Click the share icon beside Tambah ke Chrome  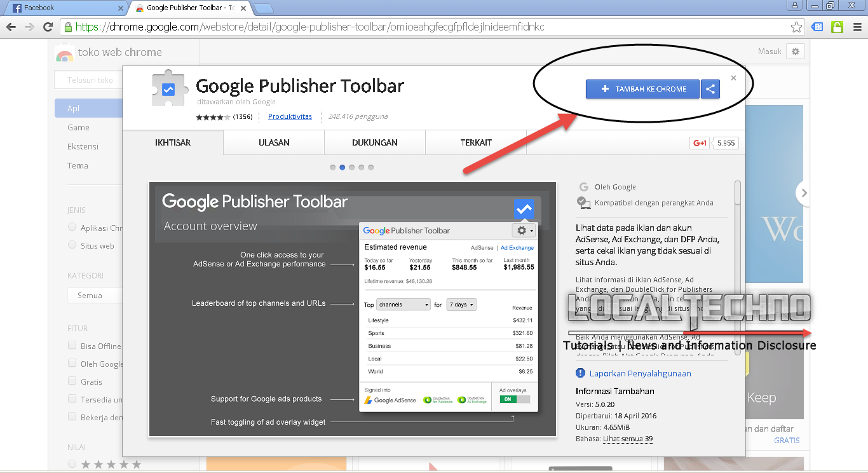pos(710,89)
